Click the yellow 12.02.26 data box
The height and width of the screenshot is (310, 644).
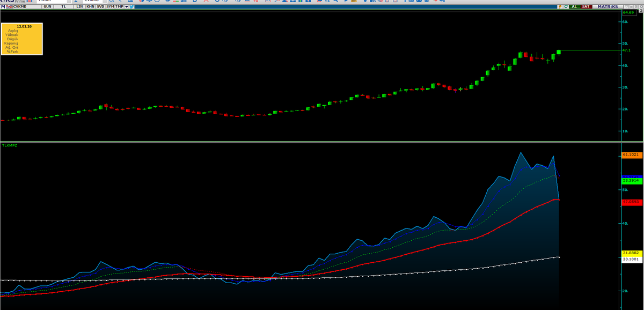[21, 39]
